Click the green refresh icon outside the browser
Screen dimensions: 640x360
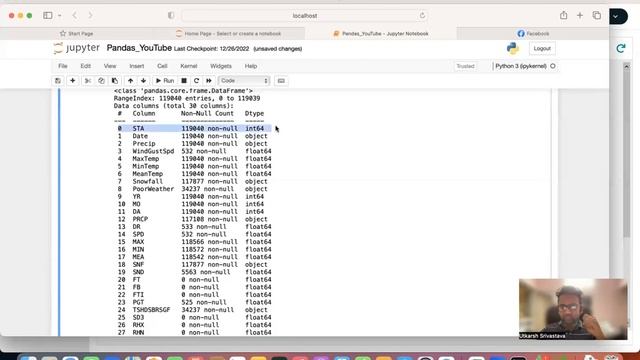[x=621, y=49]
